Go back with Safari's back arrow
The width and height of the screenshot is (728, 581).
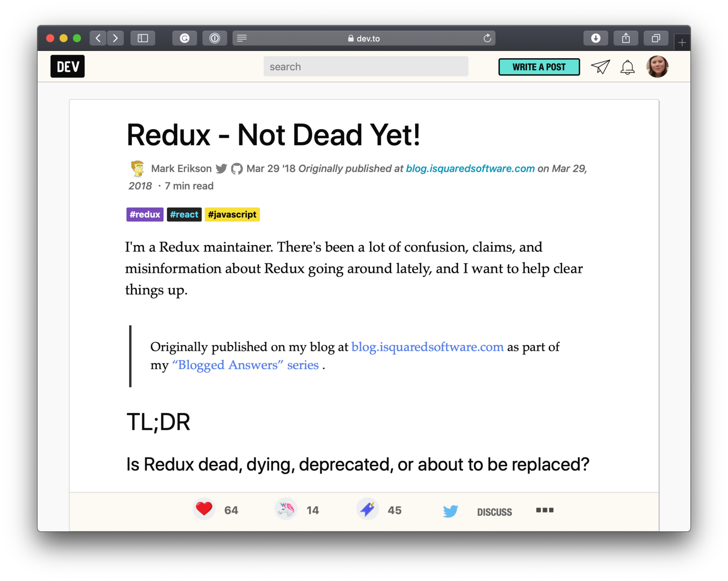pyautogui.click(x=98, y=38)
